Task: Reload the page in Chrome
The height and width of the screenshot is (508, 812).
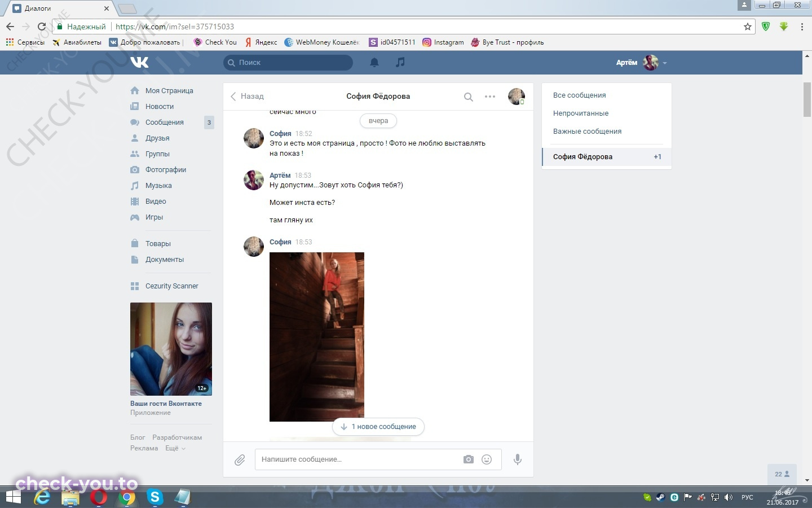Action: pyautogui.click(x=41, y=27)
